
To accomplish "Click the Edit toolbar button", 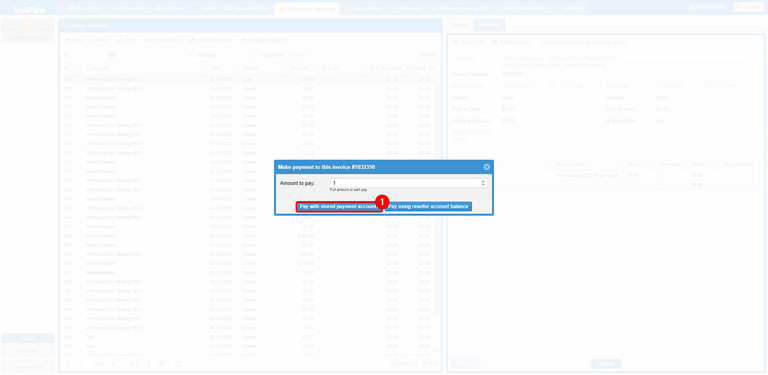I will (126, 40).
